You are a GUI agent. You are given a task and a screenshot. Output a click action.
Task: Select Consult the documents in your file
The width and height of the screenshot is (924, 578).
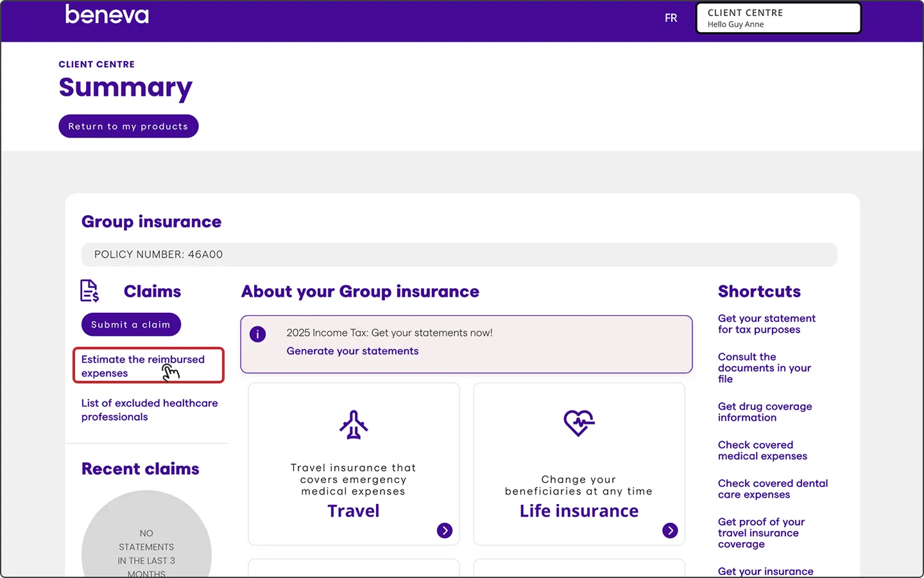pyautogui.click(x=764, y=368)
